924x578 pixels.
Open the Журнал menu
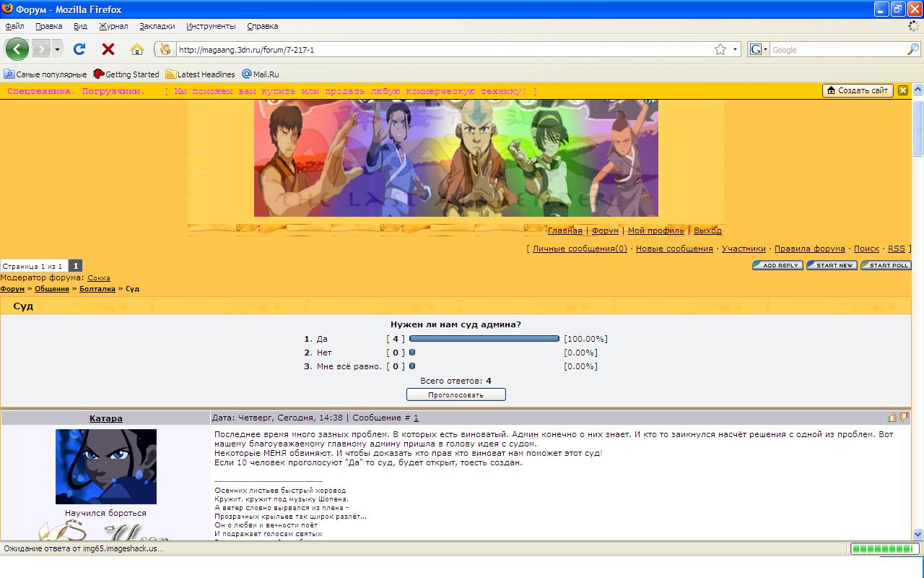click(113, 26)
